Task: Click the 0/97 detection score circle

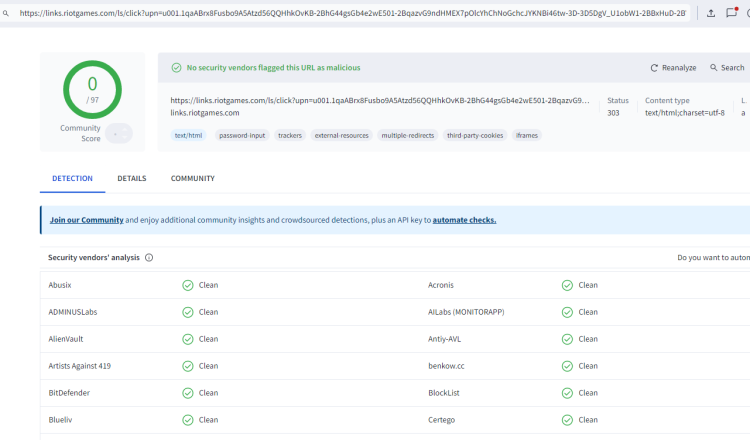Action: [x=92, y=89]
